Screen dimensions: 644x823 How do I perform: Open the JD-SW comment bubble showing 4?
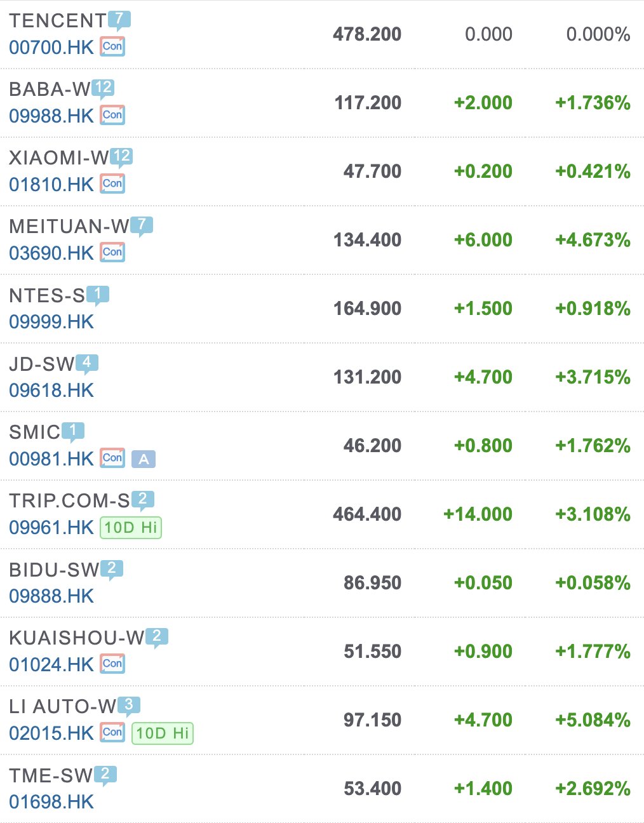87,363
